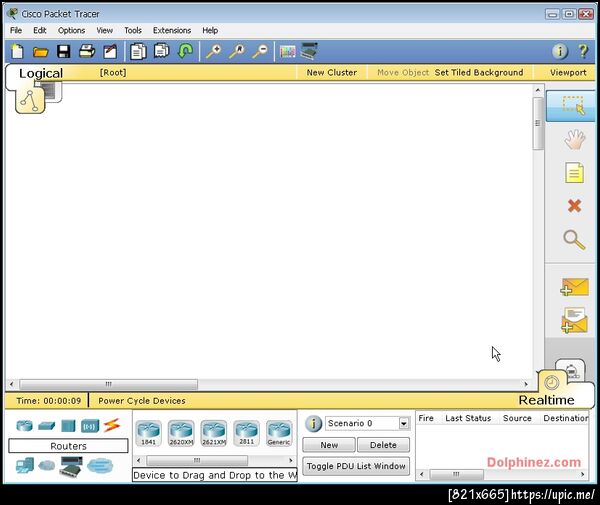600x505 pixels.
Task: Pick the 2621XM router
Action: point(214,433)
